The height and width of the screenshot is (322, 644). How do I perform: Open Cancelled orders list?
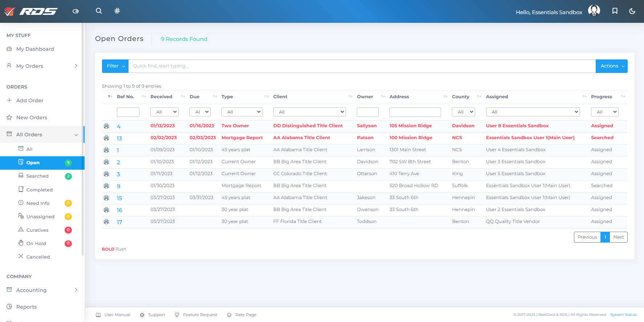(x=38, y=257)
